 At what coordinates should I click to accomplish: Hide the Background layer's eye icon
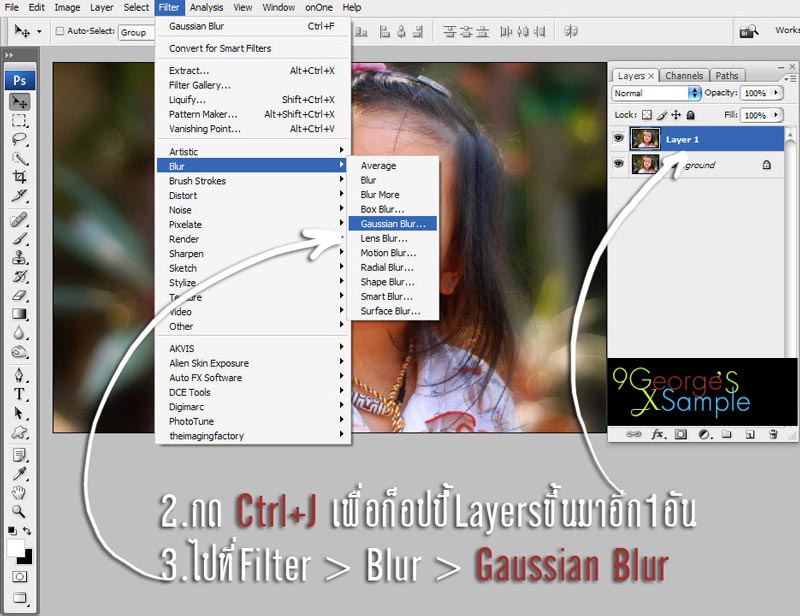click(x=619, y=164)
